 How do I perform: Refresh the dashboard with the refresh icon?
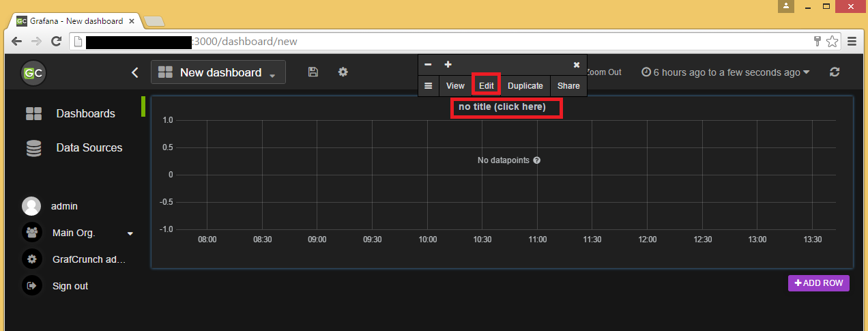pyautogui.click(x=834, y=72)
